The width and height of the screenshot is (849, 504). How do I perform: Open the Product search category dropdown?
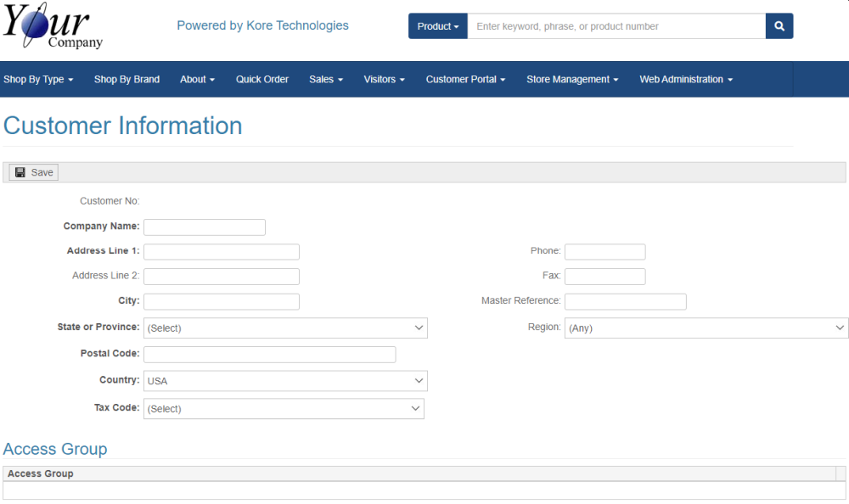pos(437,26)
